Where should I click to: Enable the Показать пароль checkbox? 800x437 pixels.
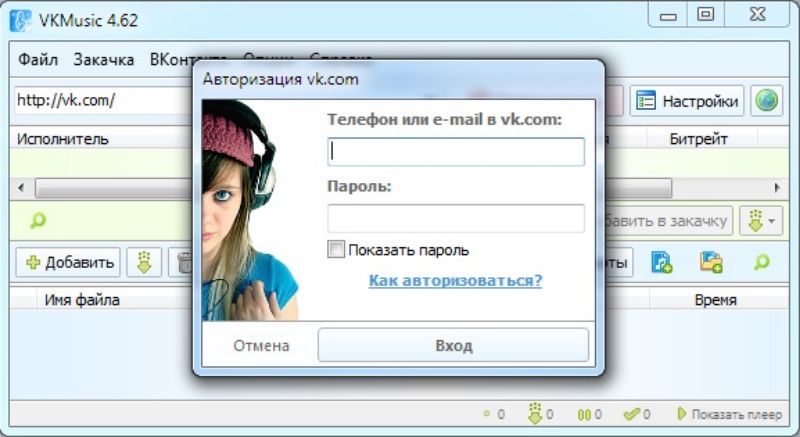coord(336,249)
